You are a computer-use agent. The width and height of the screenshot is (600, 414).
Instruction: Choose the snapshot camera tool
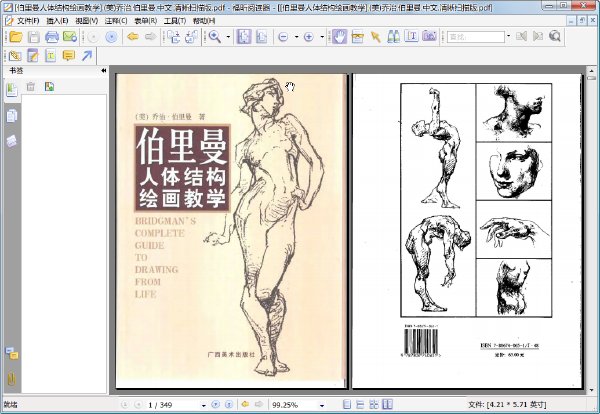click(429, 37)
